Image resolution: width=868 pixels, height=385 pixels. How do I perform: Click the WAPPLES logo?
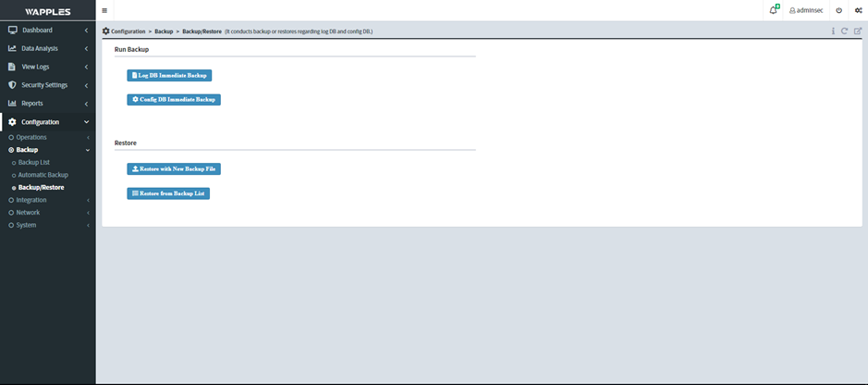(47, 10)
